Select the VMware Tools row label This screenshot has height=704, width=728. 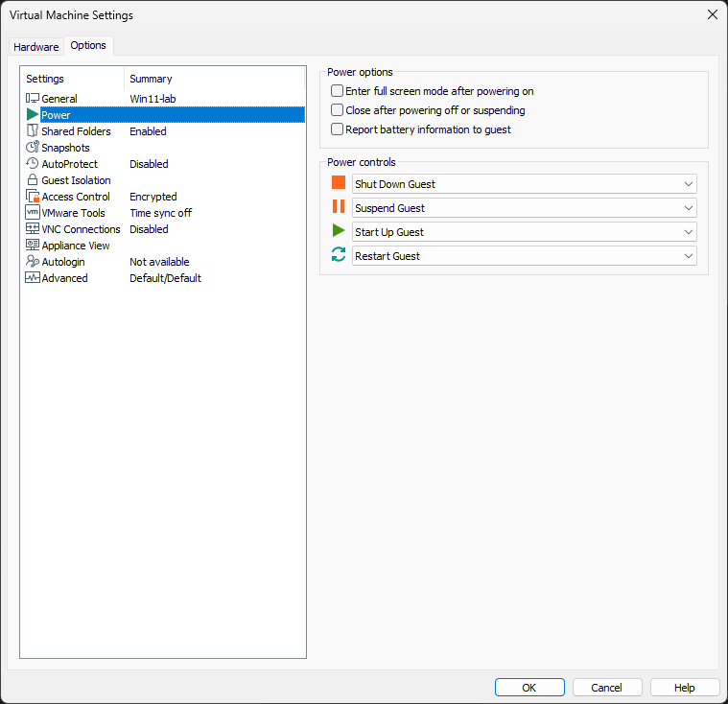[x=73, y=213]
